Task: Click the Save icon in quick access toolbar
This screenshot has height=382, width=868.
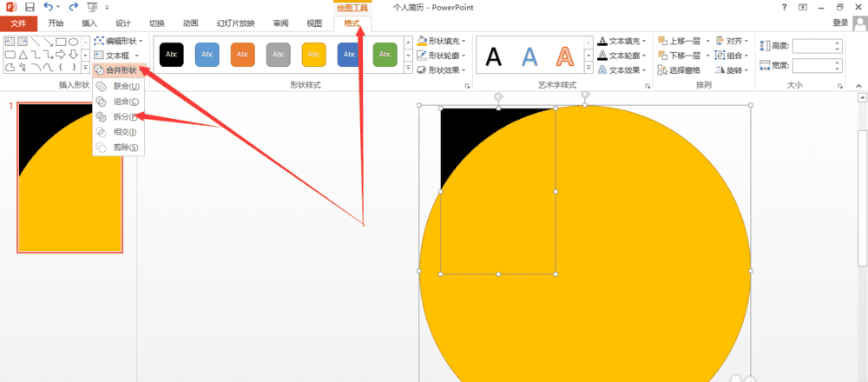Action: [x=30, y=7]
